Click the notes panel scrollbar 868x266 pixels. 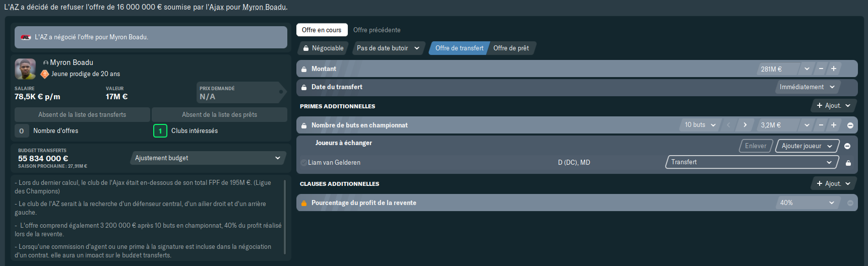pos(285,217)
